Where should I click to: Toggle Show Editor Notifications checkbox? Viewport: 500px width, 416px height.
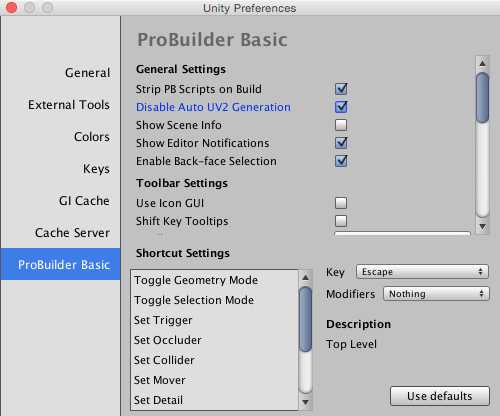point(341,143)
